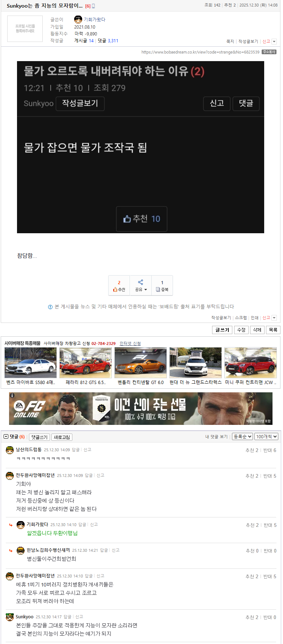Click the ad info icon on the banner
The image size is (283, 644).
(x=12, y=395)
